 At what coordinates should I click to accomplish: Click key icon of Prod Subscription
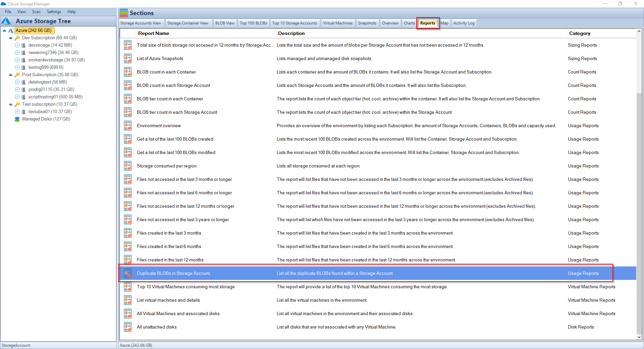pyautogui.click(x=17, y=75)
